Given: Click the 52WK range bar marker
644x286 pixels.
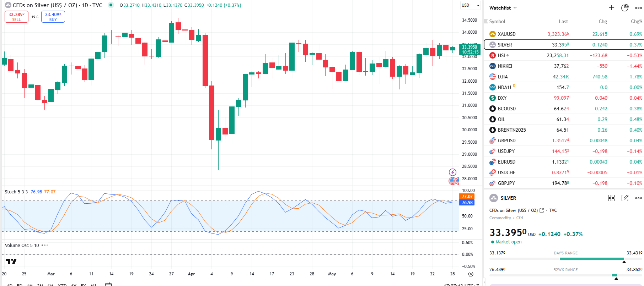Looking at the screenshot, I should pyautogui.click(x=616, y=278).
